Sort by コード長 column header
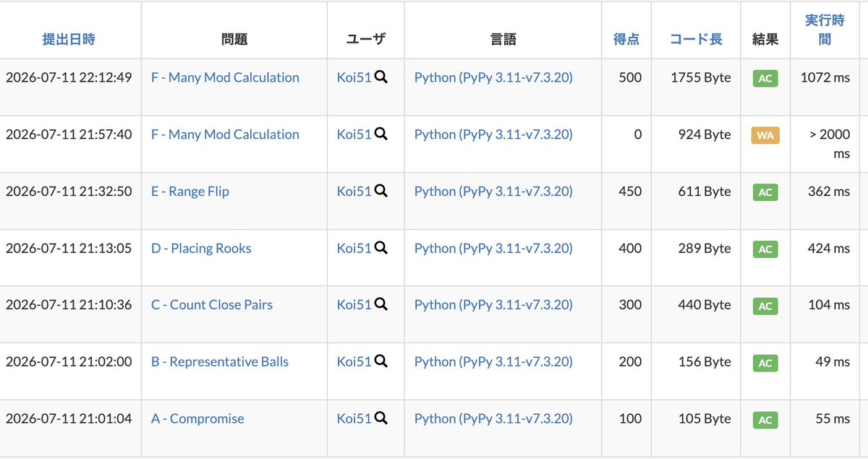The width and height of the screenshot is (868, 459). pyautogui.click(x=696, y=40)
